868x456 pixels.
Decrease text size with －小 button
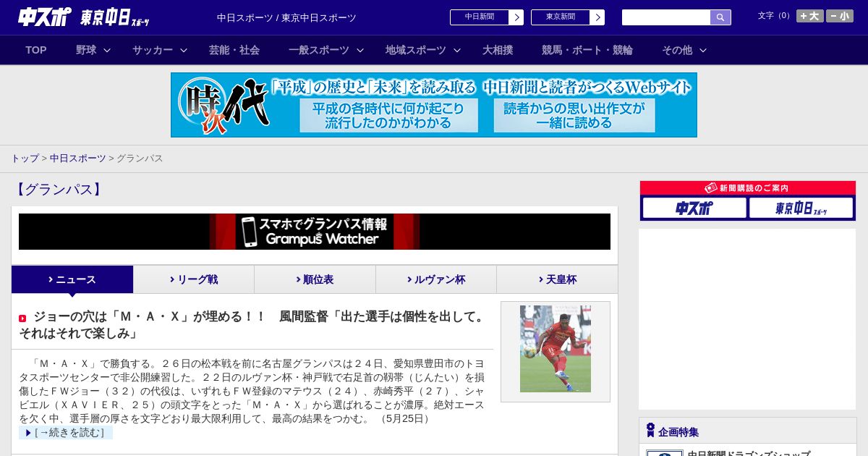(x=840, y=16)
